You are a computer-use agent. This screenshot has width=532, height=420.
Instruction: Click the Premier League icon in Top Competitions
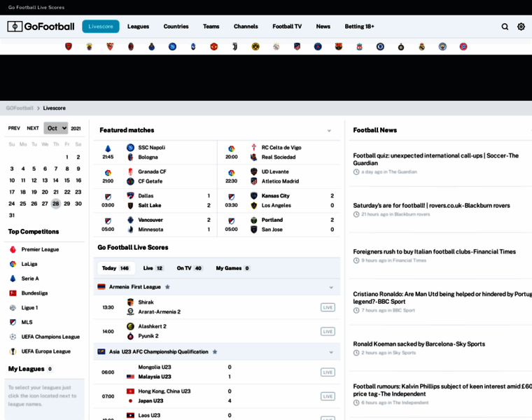click(13, 249)
